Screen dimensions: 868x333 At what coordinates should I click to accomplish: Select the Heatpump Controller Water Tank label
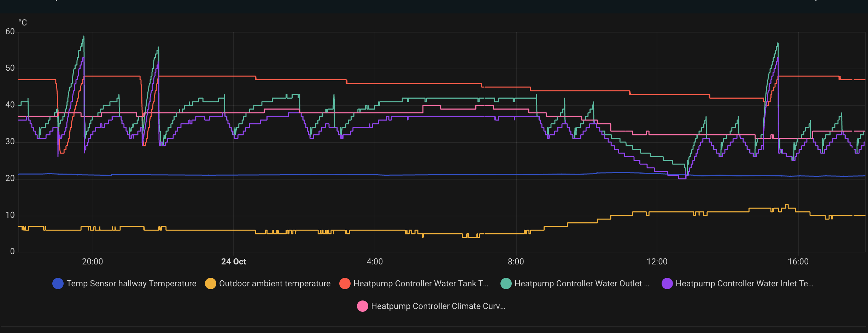(x=421, y=284)
